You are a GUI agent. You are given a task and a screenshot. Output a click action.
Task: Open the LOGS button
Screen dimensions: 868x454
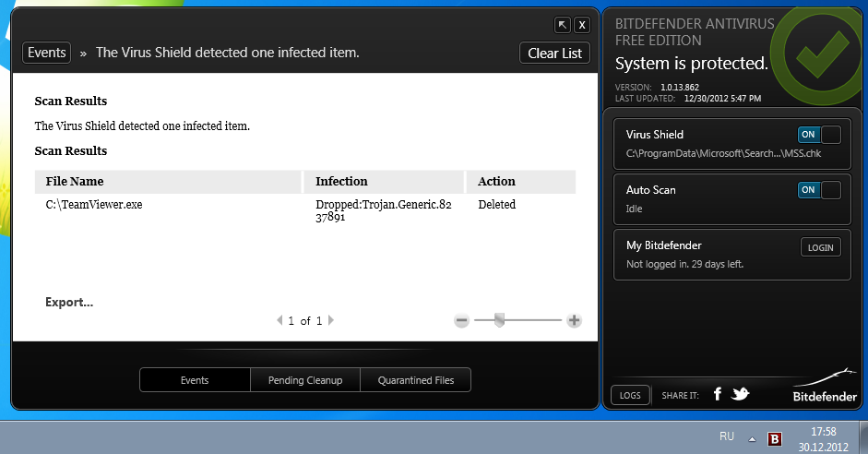click(x=630, y=395)
